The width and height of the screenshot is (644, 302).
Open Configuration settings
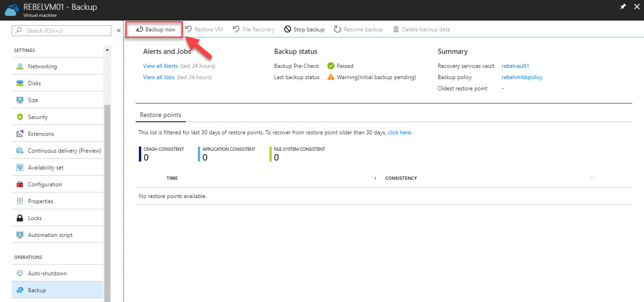click(44, 184)
